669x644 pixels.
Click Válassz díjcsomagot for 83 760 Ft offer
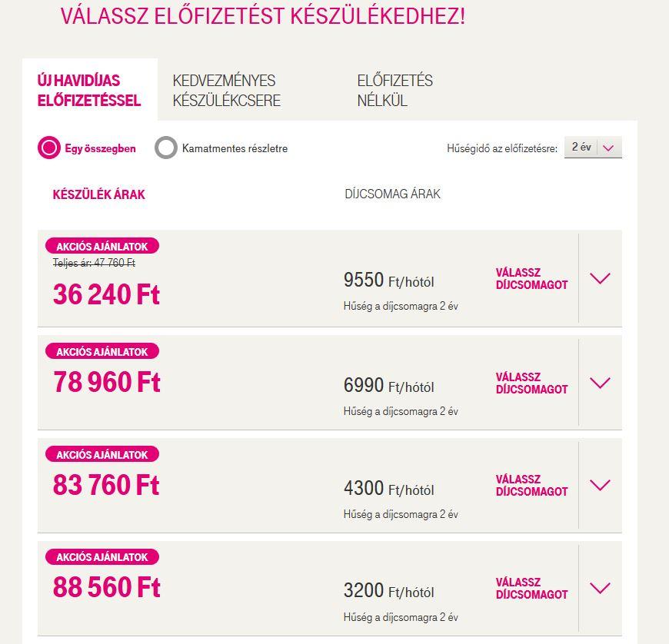531,486
